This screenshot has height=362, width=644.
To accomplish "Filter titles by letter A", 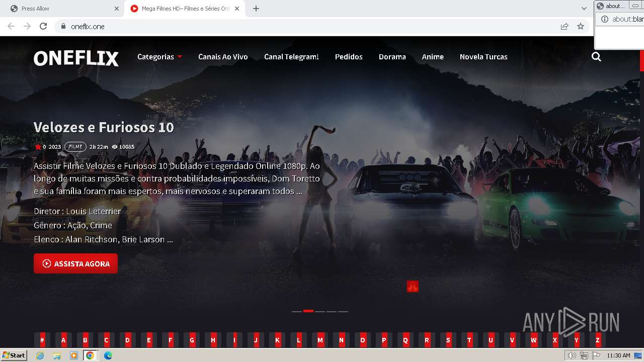I will (63, 340).
